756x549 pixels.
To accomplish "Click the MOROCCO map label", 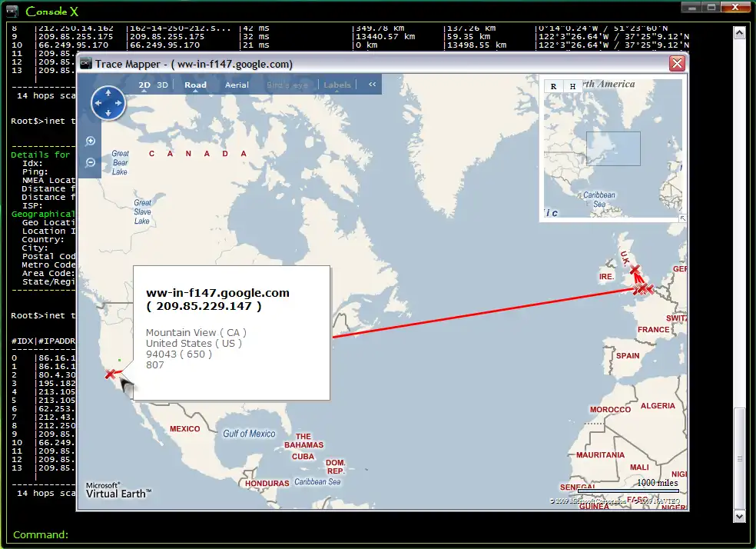I will [610, 410].
